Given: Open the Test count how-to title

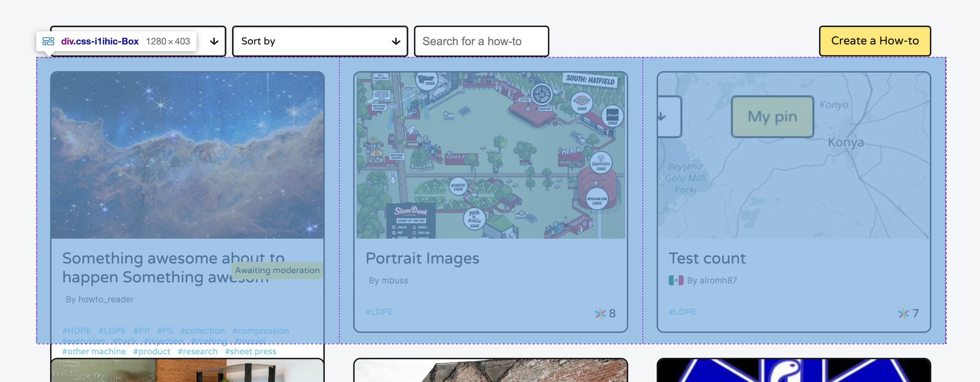Looking at the screenshot, I should click(x=707, y=258).
